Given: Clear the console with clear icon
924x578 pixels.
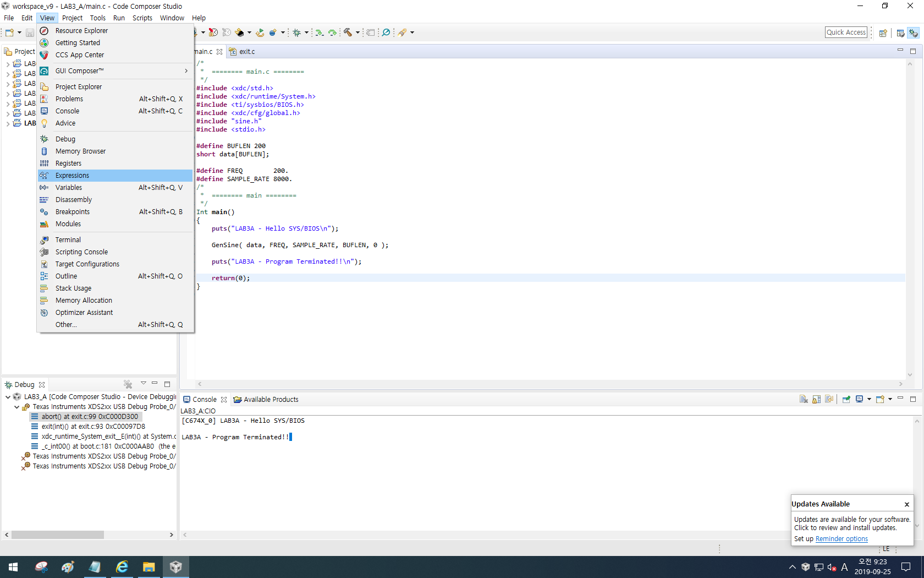Looking at the screenshot, I should click(x=804, y=400).
